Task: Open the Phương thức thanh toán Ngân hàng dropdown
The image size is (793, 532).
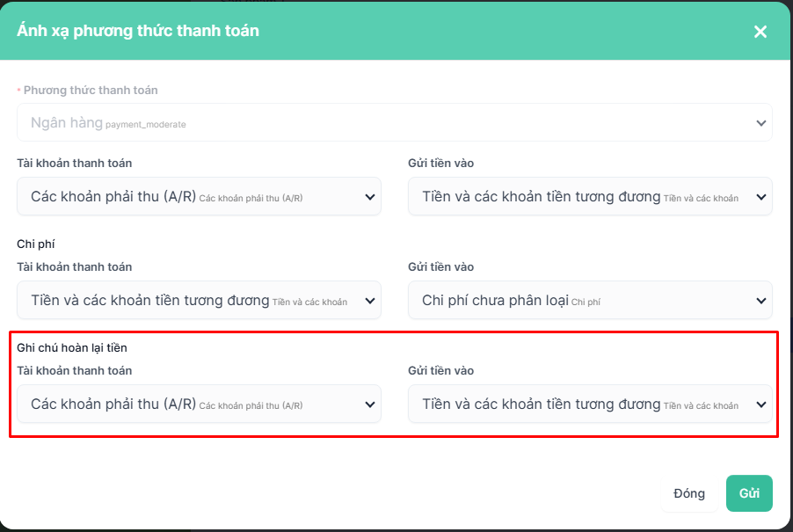Action: 387,123
